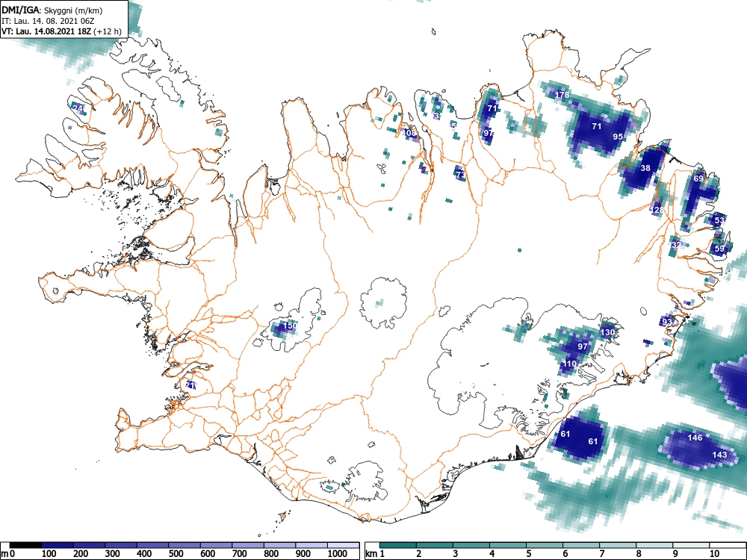Click the '3' kilometre legend label
The width and height of the screenshot is (747, 560).
(456, 554)
